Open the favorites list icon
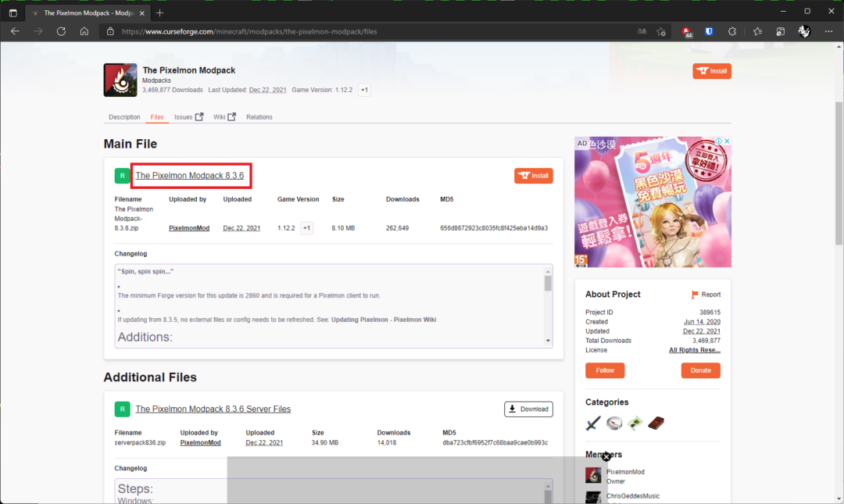 click(x=757, y=31)
